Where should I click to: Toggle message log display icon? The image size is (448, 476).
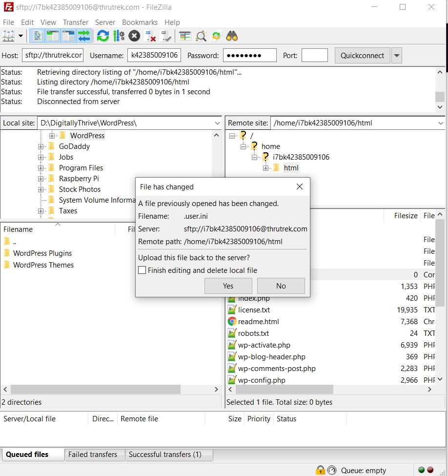[37, 36]
